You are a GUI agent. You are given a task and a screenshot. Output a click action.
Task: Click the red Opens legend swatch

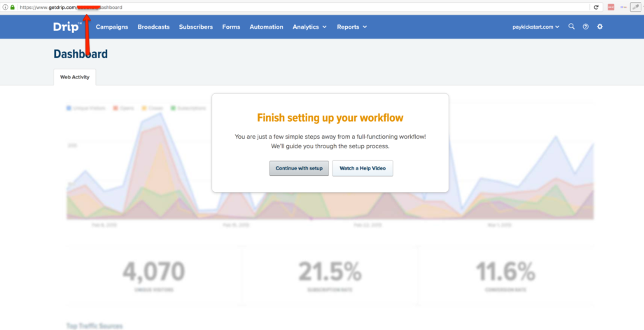tap(115, 109)
